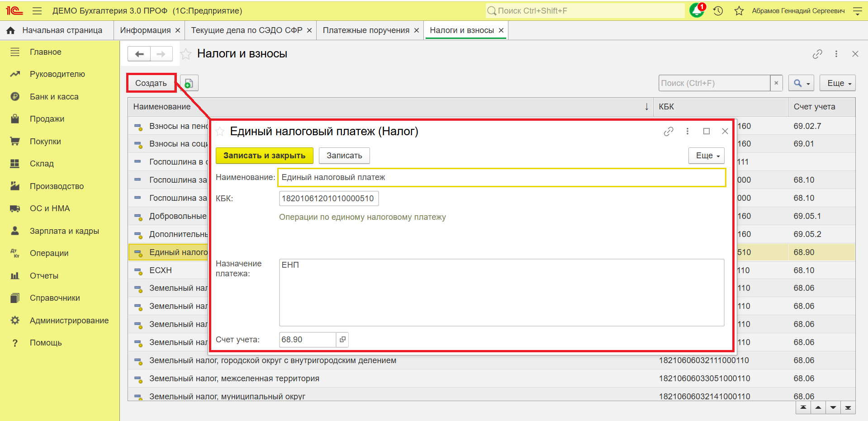Go back with the left arrow button
This screenshot has width=868, height=421.
pos(139,54)
